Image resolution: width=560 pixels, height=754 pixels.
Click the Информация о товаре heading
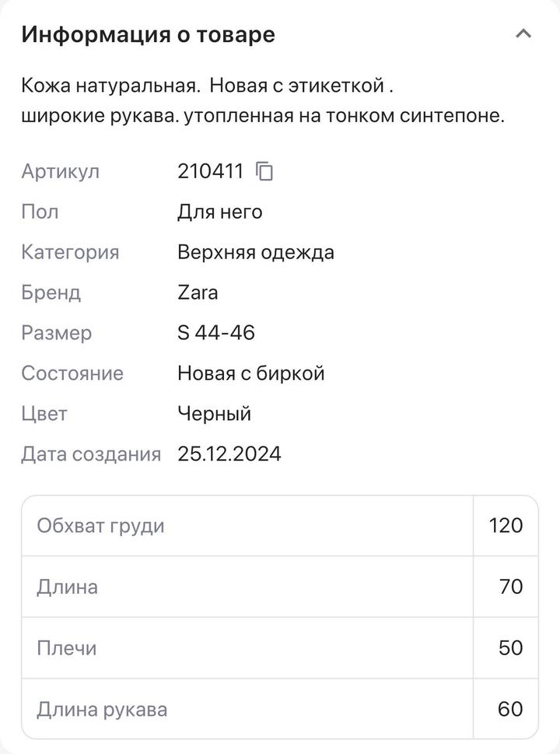pos(148,34)
